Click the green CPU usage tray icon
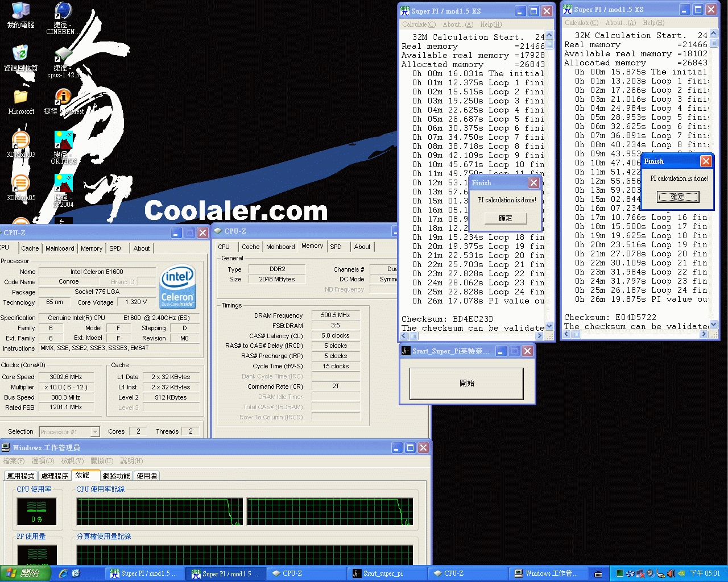The image size is (728, 582). (620, 573)
